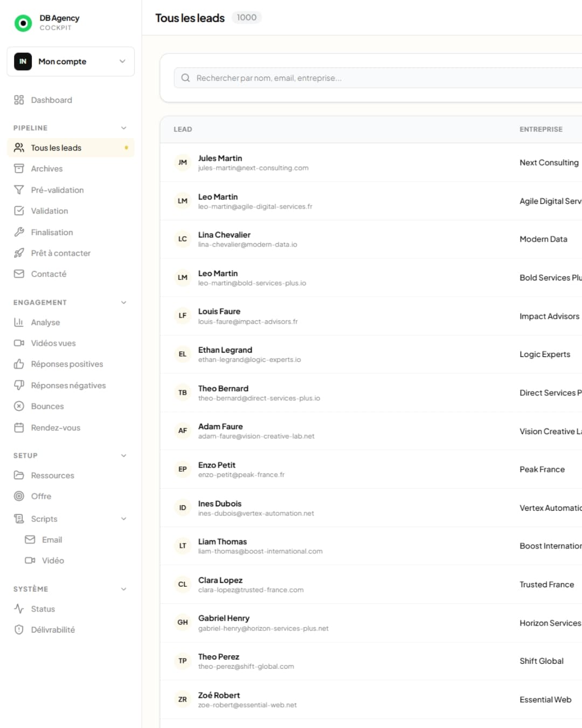Click the Prêt à contacter rocket icon

(19, 253)
